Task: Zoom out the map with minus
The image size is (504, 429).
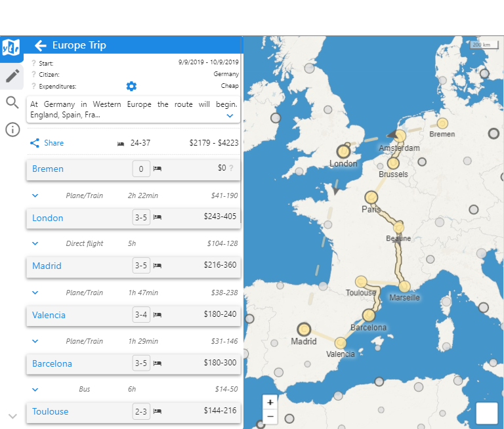Action: coord(270,417)
